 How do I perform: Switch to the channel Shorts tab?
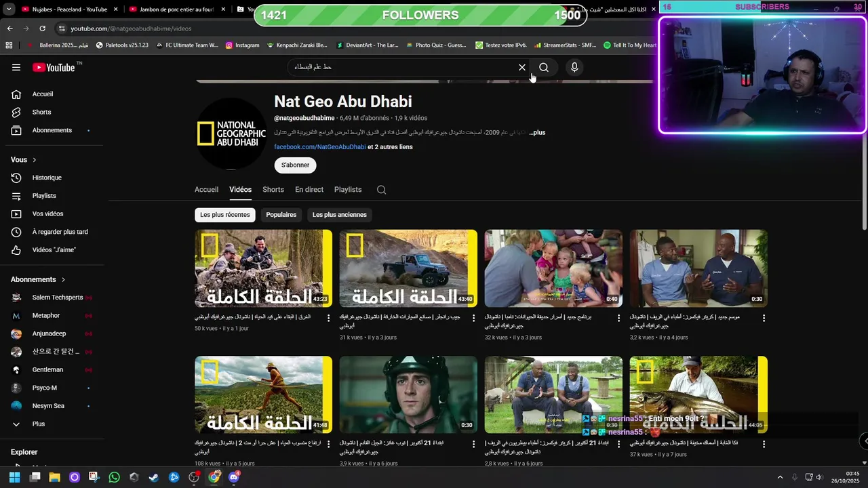[x=273, y=190]
